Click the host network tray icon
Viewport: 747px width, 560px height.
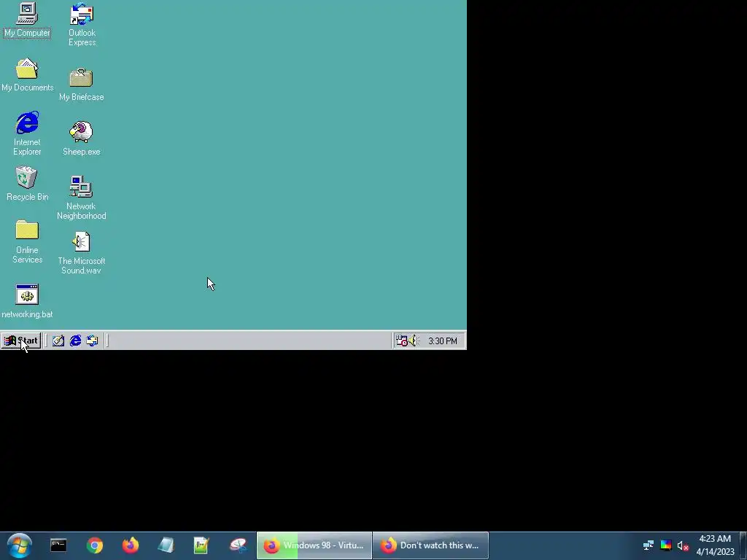649,545
